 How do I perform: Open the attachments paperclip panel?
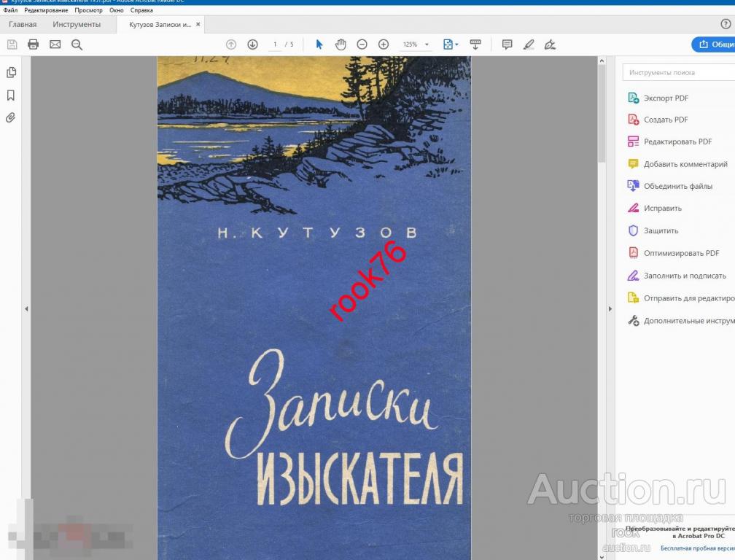pos(11,117)
